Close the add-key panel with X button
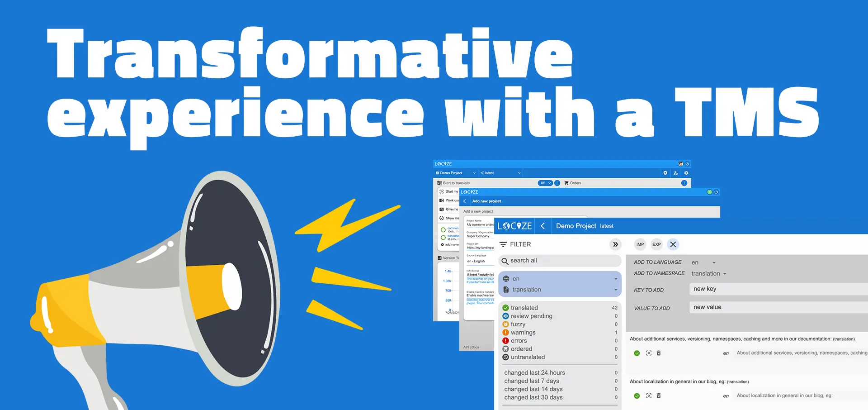Image resolution: width=868 pixels, height=410 pixels. coord(673,244)
